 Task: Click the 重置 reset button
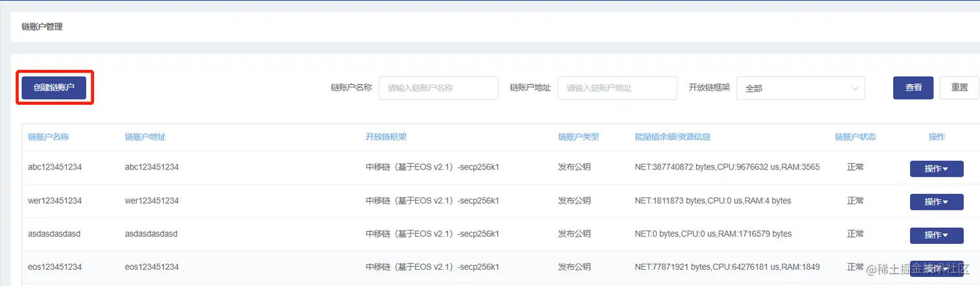pos(959,87)
